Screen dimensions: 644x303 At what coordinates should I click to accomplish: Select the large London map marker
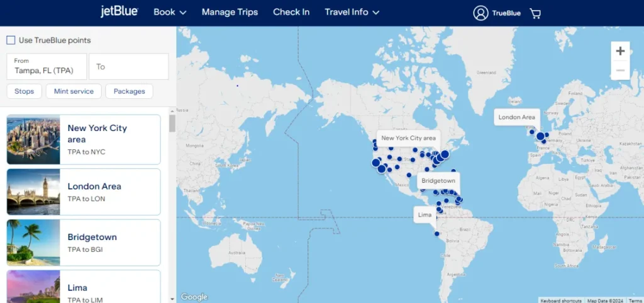click(x=540, y=137)
